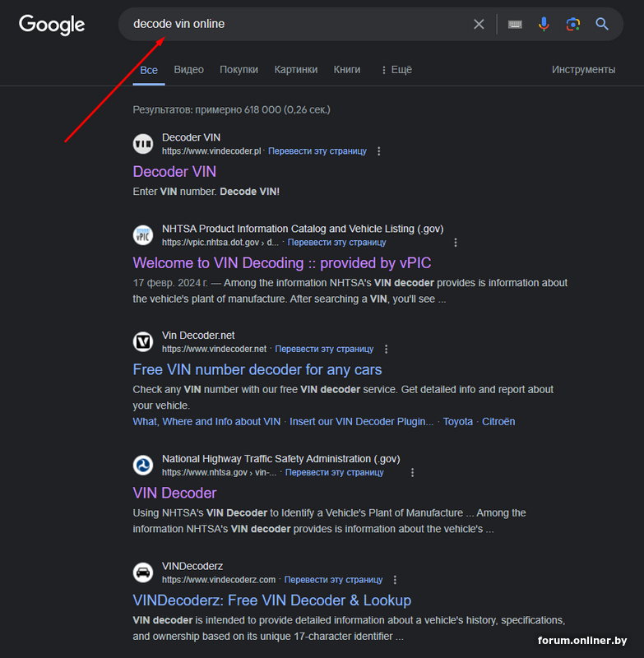The height and width of the screenshot is (658, 644).
Task: Translate the vindecoder.net page
Action: tap(324, 349)
